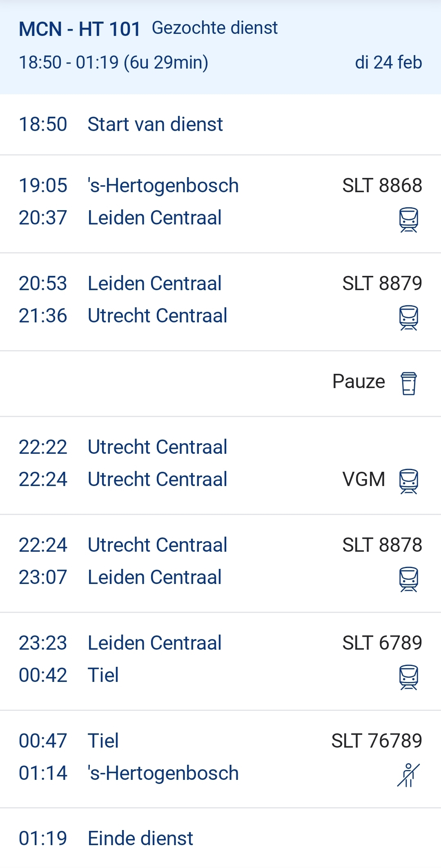Tap the train icon for SLT 6789

click(408, 677)
